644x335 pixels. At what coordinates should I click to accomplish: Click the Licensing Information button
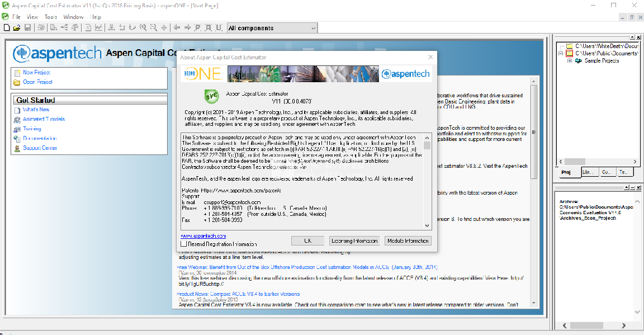[354, 241]
